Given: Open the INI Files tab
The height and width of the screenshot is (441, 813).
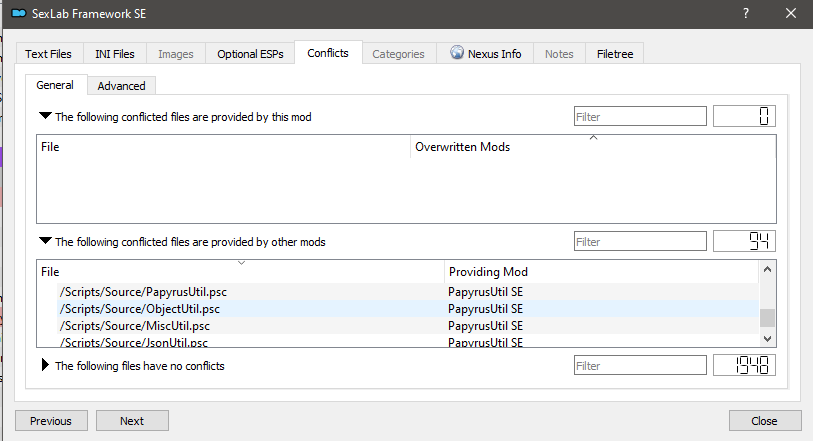Looking at the screenshot, I should pos(115,54).
